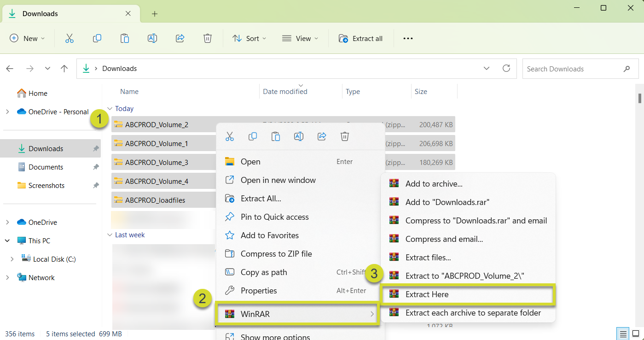Select Compress and email...
Image resolution: width=644 pixels, height=340 pixels.
point(468,239)
